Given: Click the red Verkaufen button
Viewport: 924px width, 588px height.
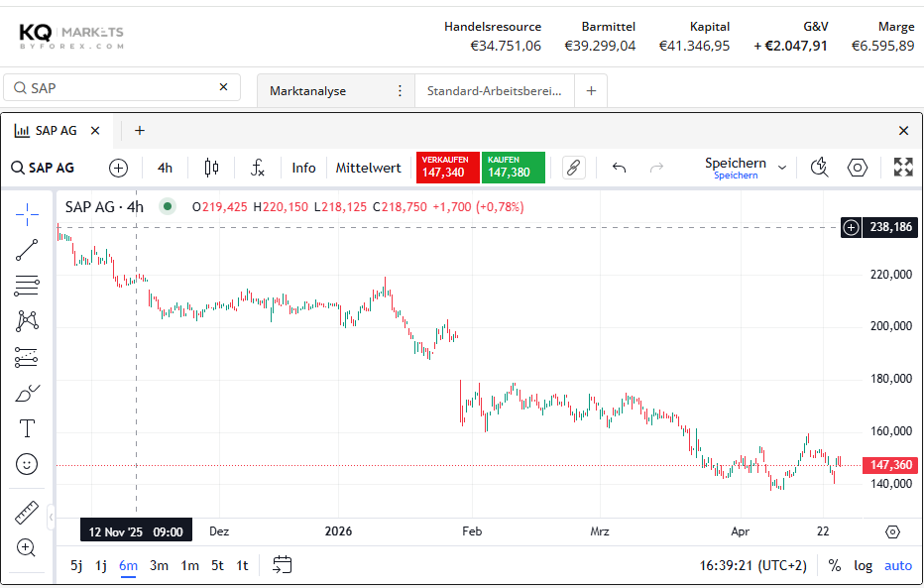Looking at the screenshot, I should (x=447, y=168).
